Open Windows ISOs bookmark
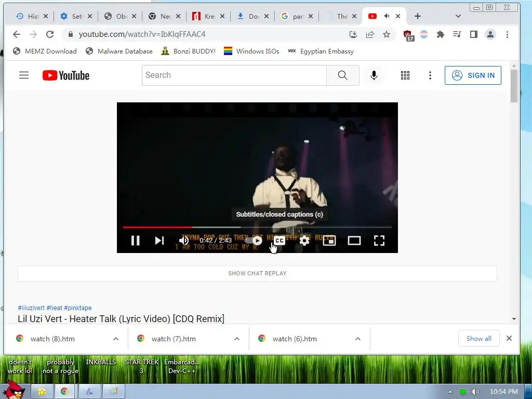 [251, 51]
